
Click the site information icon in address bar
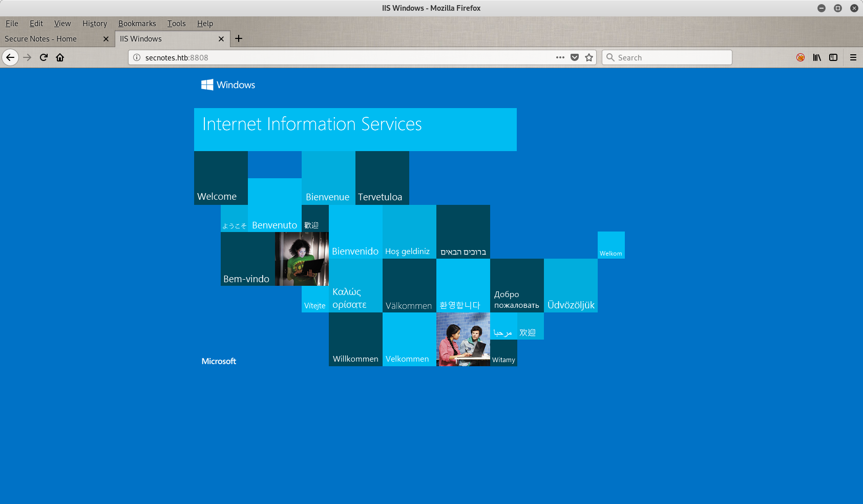coord(136,57)
